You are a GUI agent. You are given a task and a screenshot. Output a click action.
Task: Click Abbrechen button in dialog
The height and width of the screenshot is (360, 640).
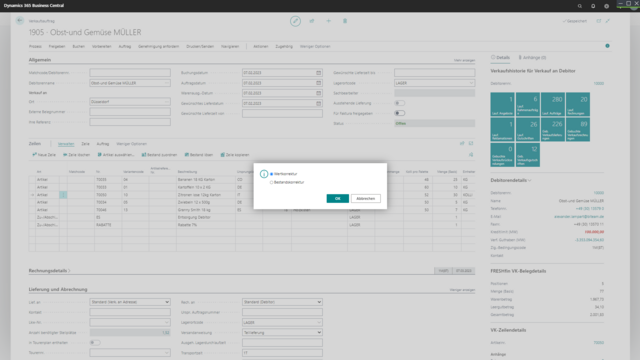(365, 198)
